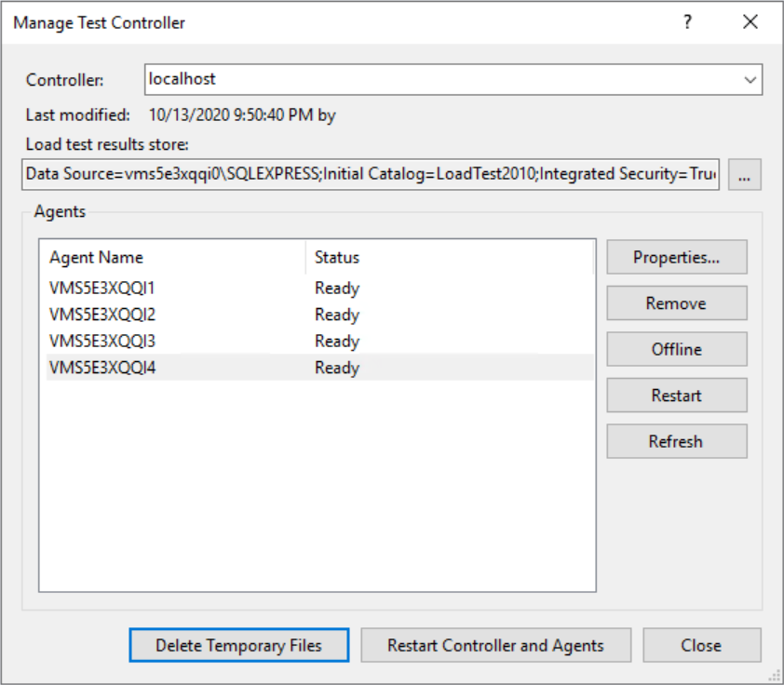The image size is (784, 685).
Task: Refresh the agents list
Action: tap(677, 441)
